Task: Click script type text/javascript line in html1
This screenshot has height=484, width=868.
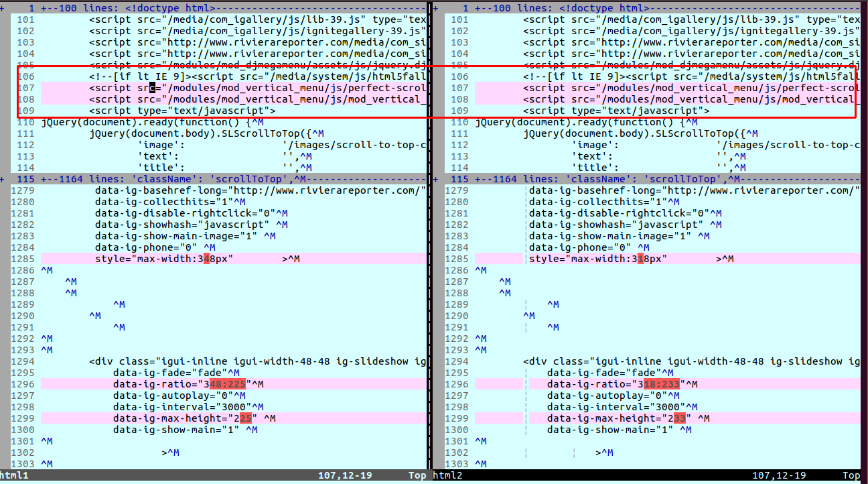Action: (x=182, y=111)
